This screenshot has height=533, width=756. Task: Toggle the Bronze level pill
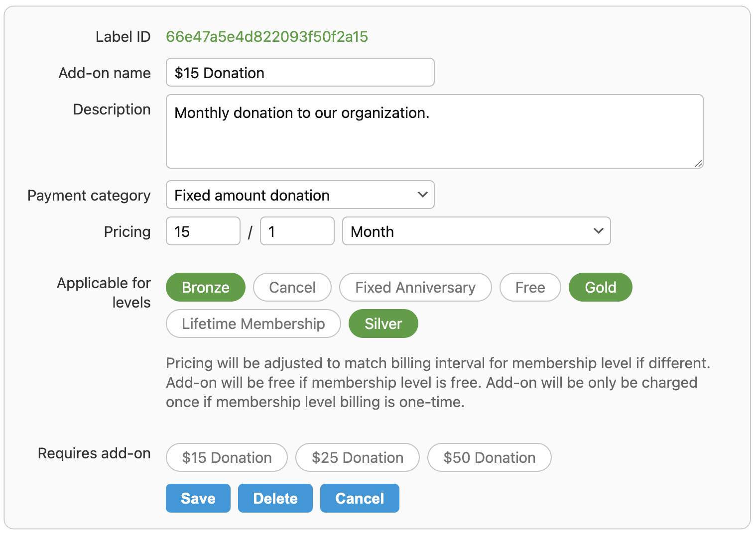point(205,287)
